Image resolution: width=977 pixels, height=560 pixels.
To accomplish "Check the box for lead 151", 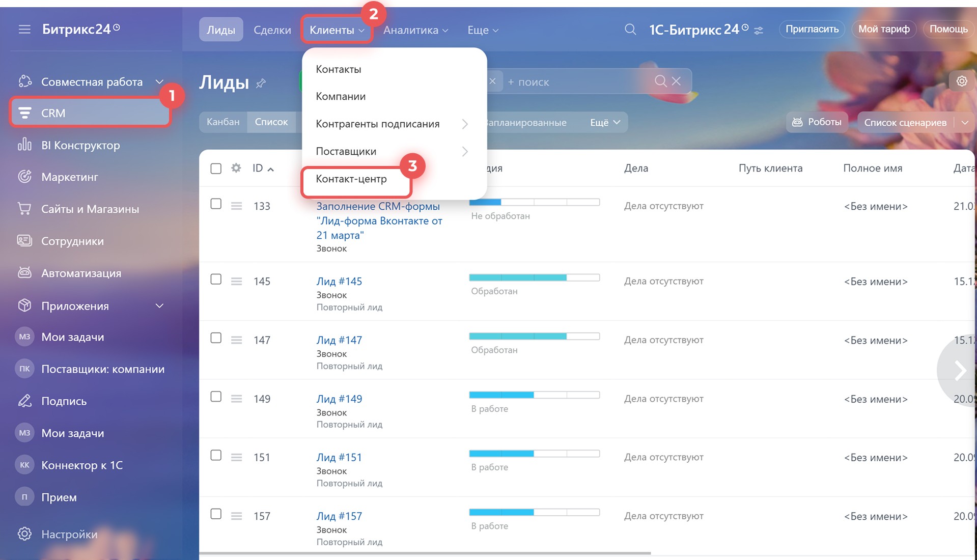I will click(x=216, y=455).
